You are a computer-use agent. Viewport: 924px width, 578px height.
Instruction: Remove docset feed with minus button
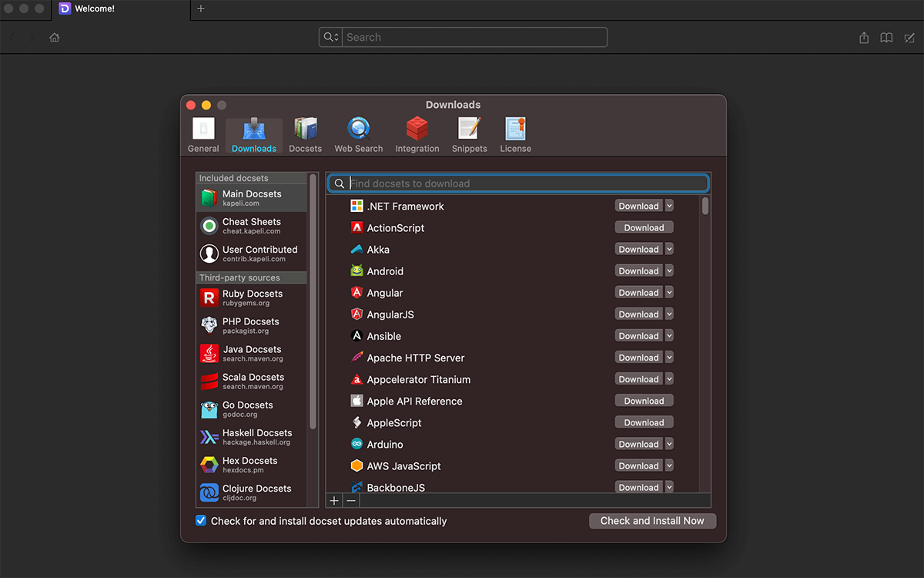(351, 500)
